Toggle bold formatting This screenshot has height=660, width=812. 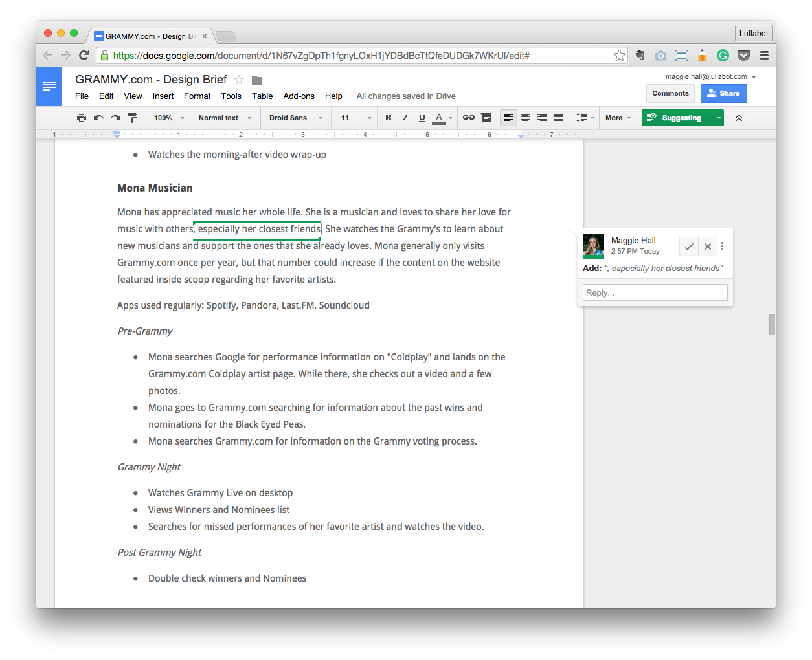[389, 118]
